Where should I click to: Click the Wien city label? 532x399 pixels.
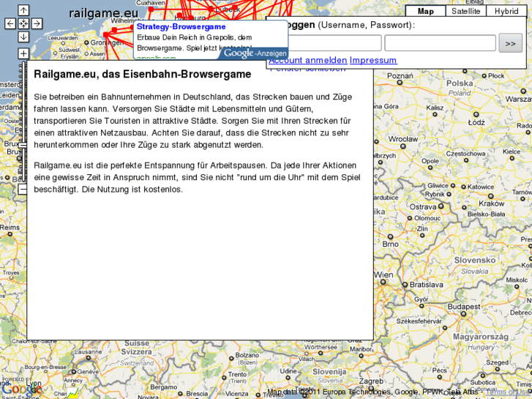[x=383, y=275]
